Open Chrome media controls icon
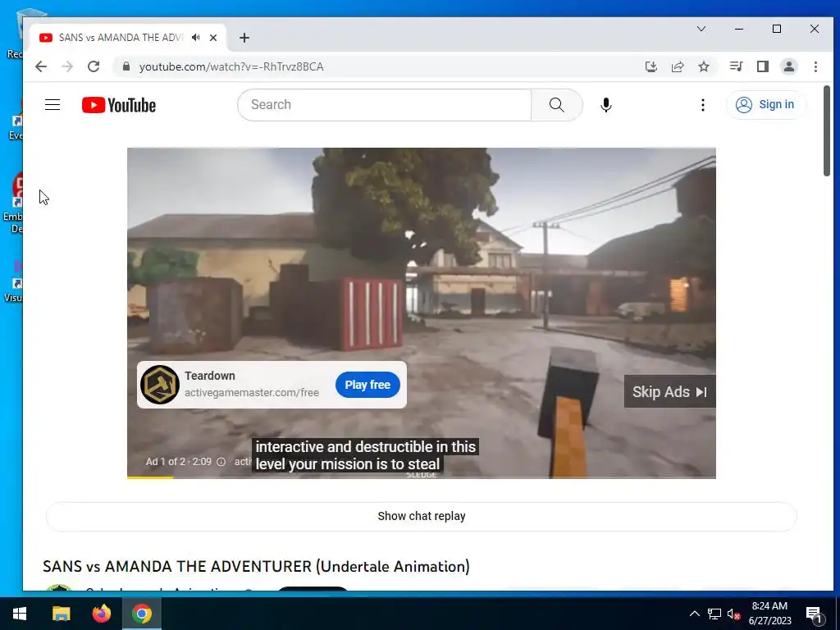Viewport: 840px width, 630px height. pos(736,66)
